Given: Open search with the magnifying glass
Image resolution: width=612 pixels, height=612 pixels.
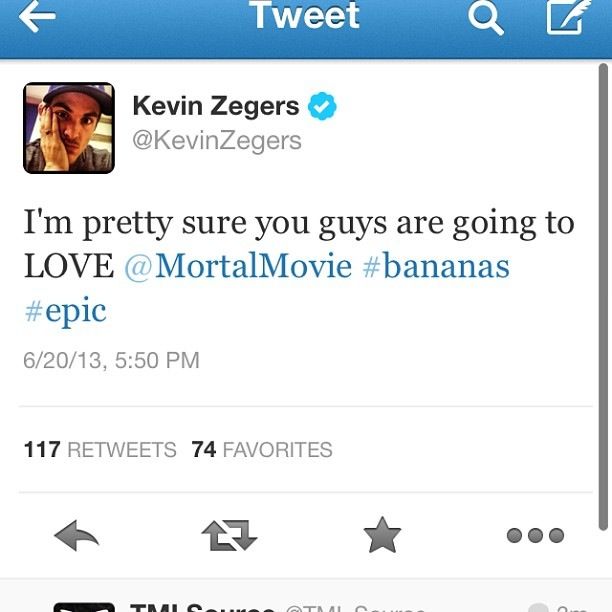Looking at the screenshot, I should [486, 17].
